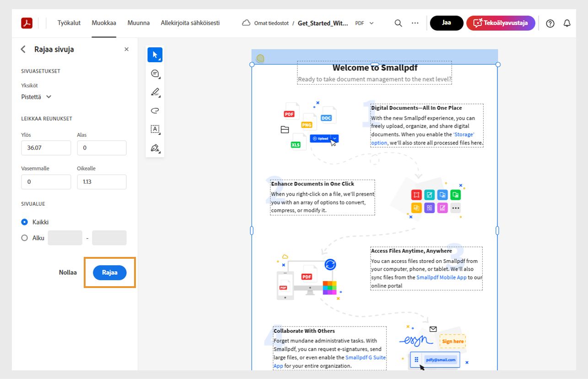Open the Muunna tab
The image size is (588, 379).
pos(139,23)
